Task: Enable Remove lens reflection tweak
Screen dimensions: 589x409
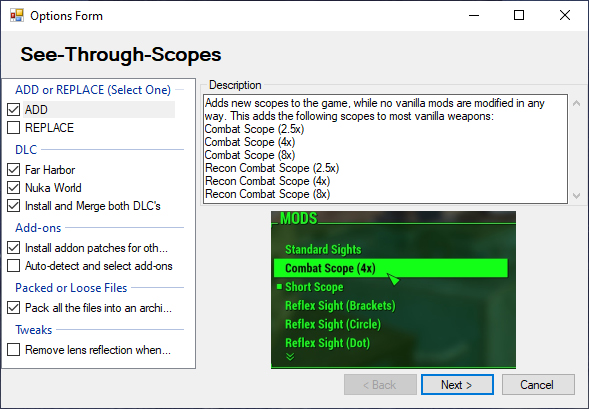Action: coord(14,350)
